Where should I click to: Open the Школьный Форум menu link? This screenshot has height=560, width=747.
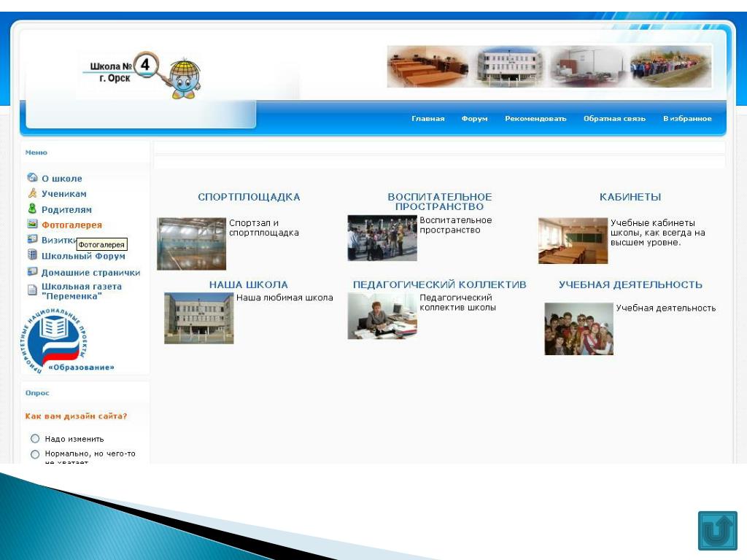click(83, 256)
